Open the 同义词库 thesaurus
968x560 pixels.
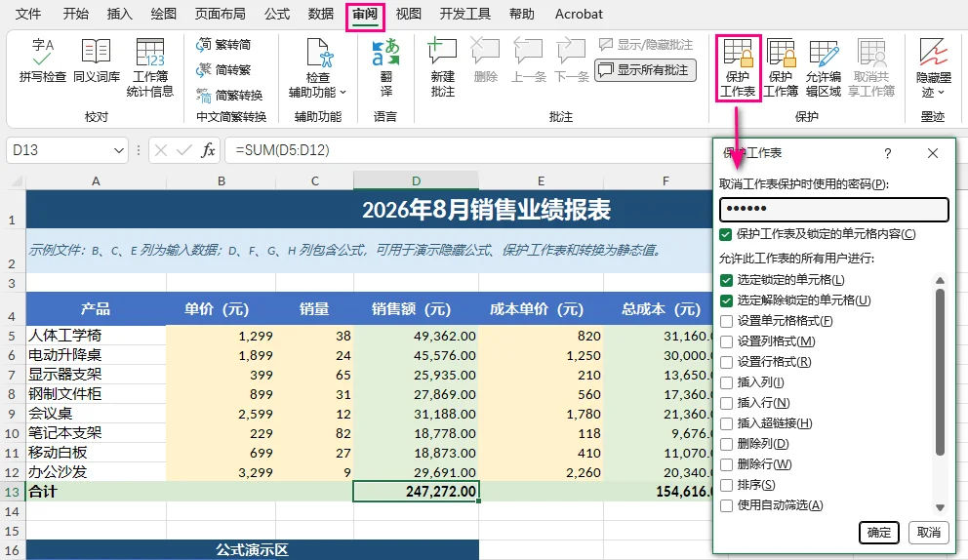pyautogui.click(x=97, y=60)
